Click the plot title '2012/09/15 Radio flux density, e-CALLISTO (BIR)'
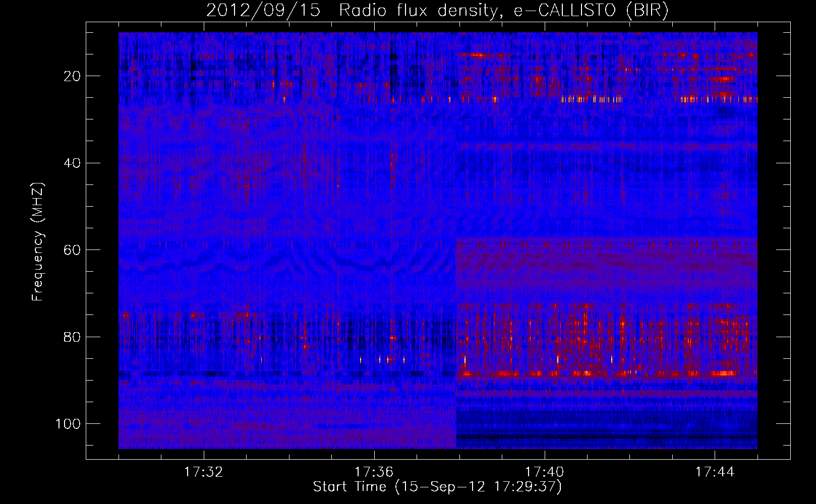Viewport: 816px width, 504px height. click(437, 11)
